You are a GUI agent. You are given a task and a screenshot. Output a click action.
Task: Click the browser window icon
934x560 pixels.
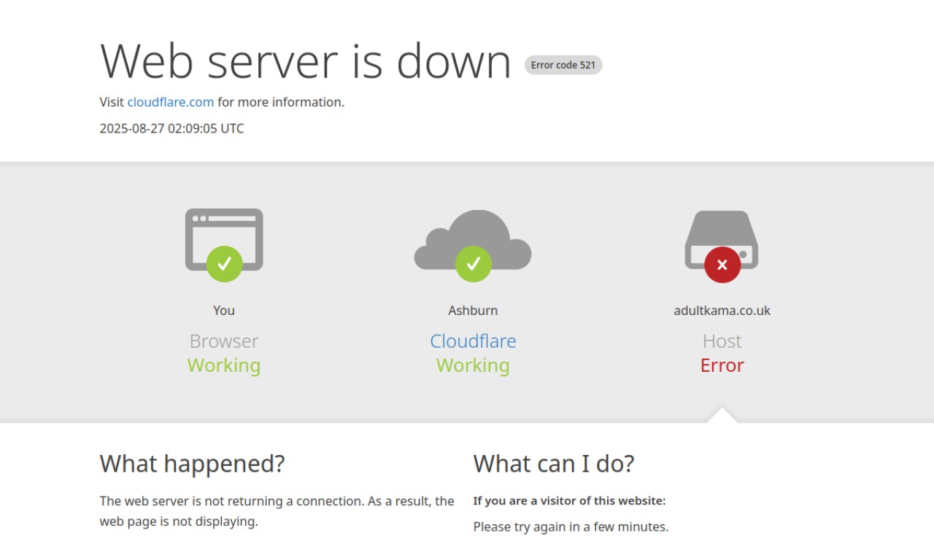[224, 239]
